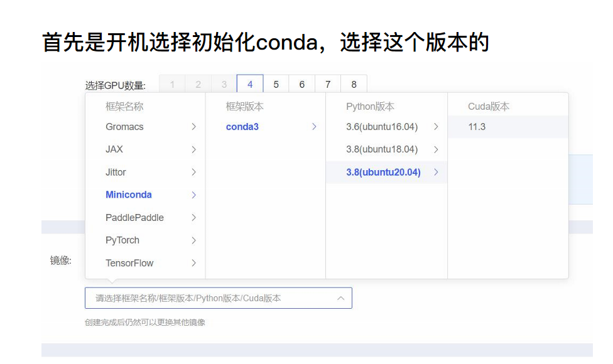Select conda3 framework version
The height and width of the screenshot is (364, 613).
click(242, 127)
